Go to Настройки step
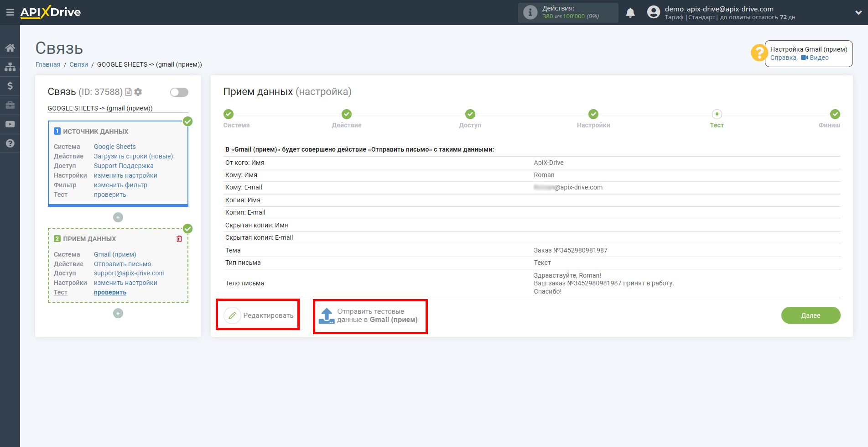Screen dimensions: 868x447 [x=593, y=114]
